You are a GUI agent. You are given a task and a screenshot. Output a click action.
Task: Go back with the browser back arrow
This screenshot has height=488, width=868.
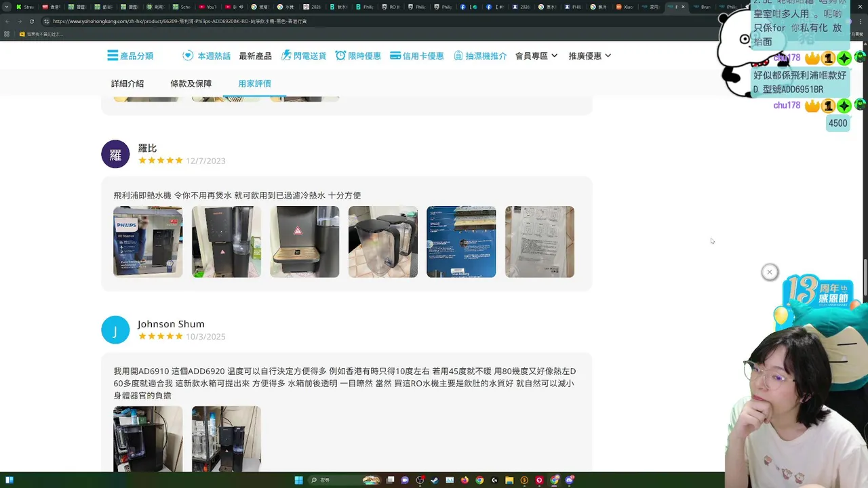pyautogui.click(x=7, y=21)
